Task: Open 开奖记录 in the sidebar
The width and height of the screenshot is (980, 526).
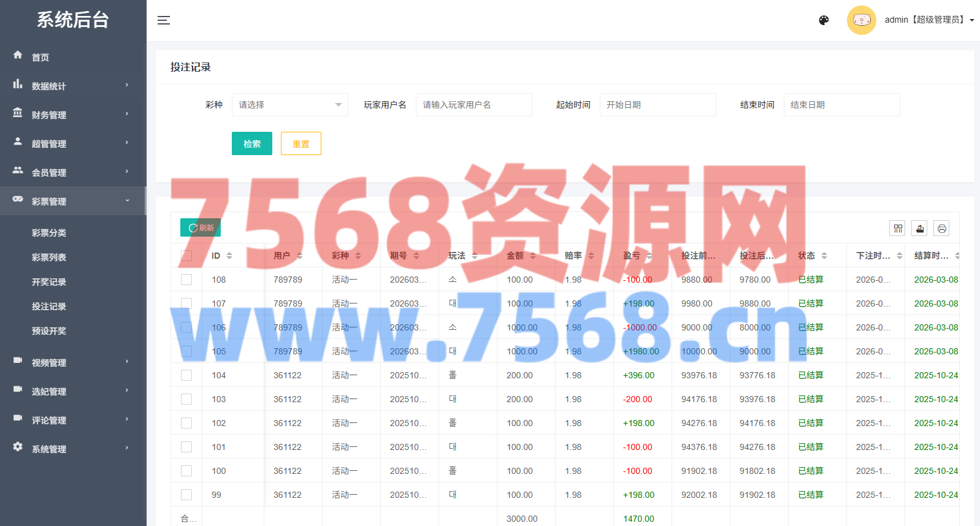Action: [x=49, y=282]
